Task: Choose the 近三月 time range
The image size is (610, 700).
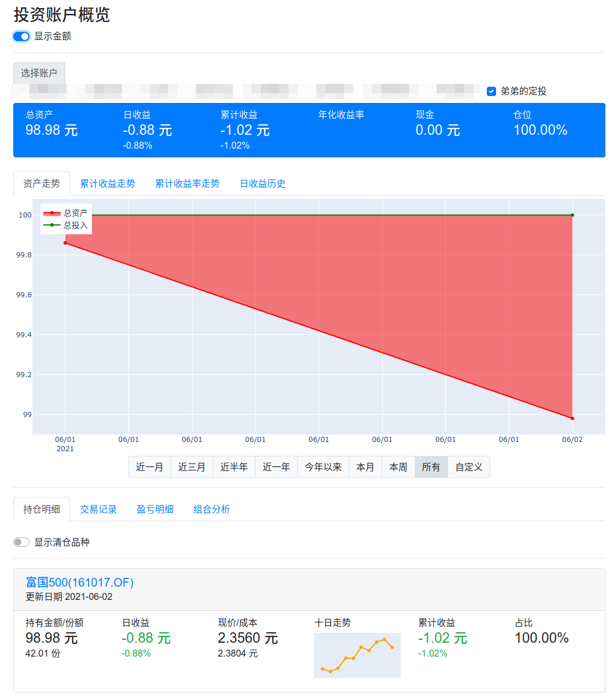Action: (x=192, y=467)
